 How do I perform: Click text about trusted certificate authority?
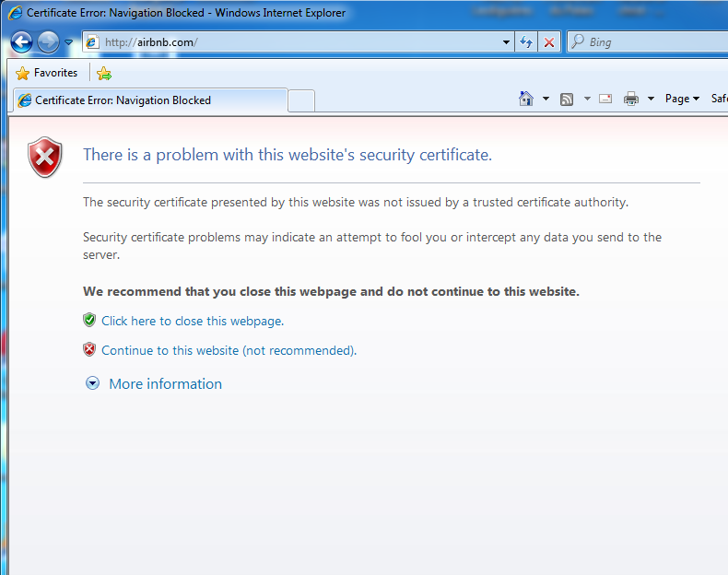[x=356, y=203]
